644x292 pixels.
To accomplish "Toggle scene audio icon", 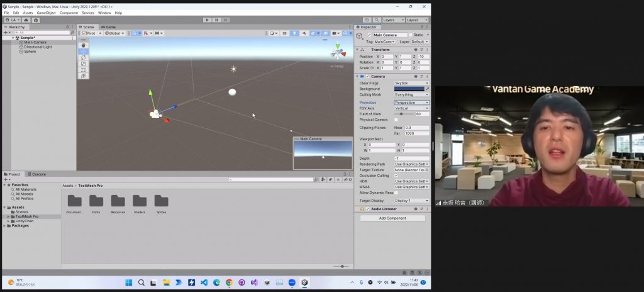I will [304, 33].
